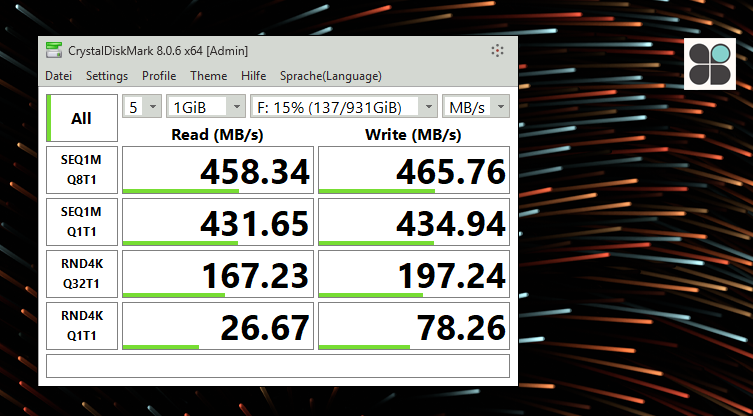The image size is (753, 416).
Task: Open the Profile menu
Action: click(x=159, y=76)
